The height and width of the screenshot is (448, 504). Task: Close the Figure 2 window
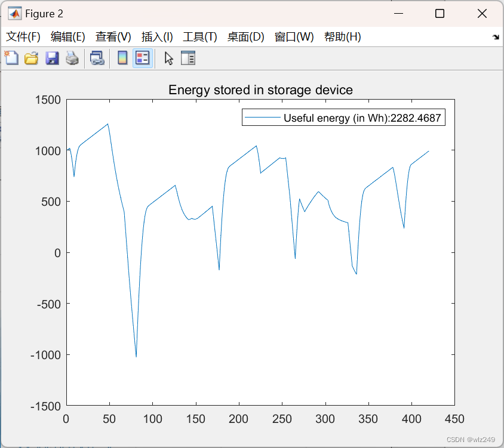[482, 14]
